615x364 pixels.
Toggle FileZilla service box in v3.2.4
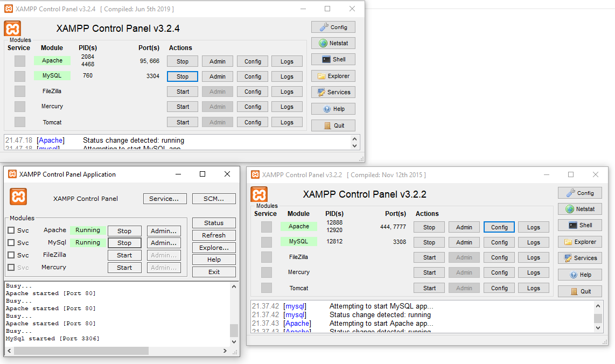[x=20, y=92]
